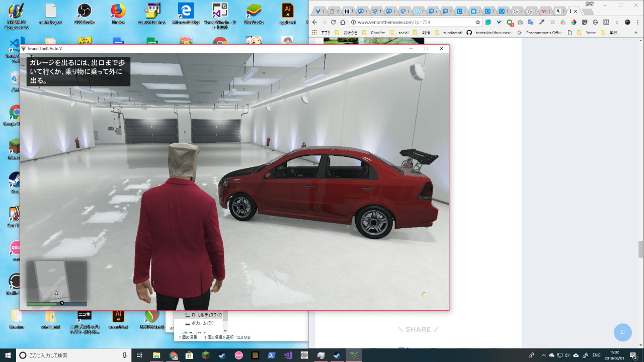644x362 pixels.
Task: Open the Firefox desktop icon
Action: pyautogui.click(x=118, y=12)
